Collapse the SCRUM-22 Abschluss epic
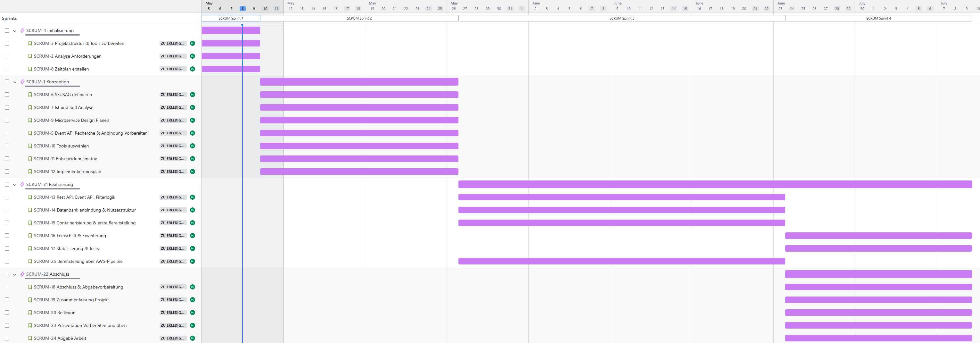980x343 pixels. (15, 274)
